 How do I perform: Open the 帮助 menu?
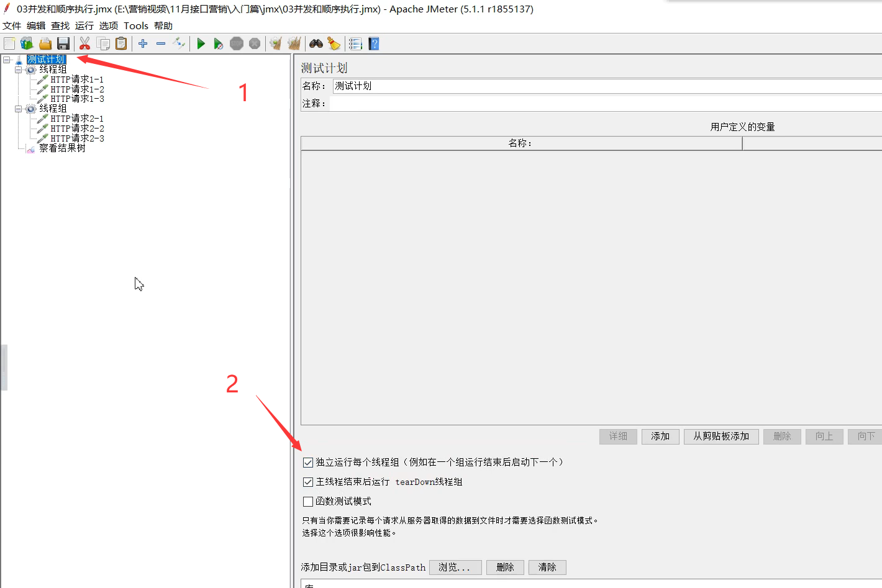[x=163, y=25]
